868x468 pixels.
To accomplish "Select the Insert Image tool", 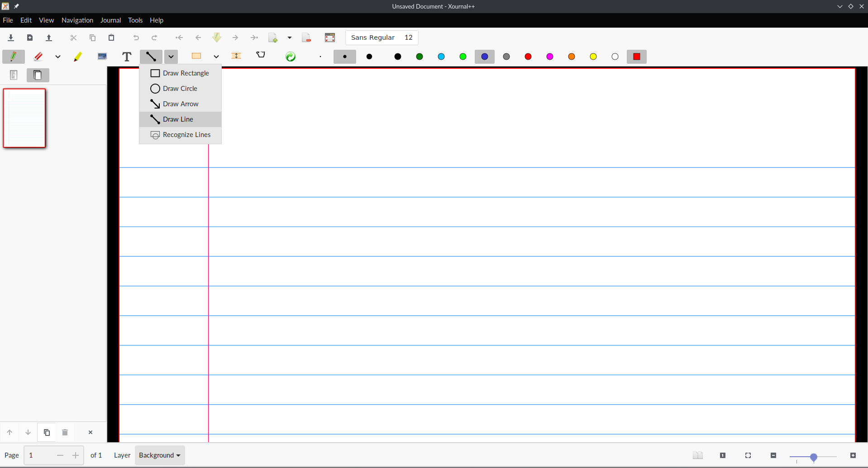I will [102, 57].
